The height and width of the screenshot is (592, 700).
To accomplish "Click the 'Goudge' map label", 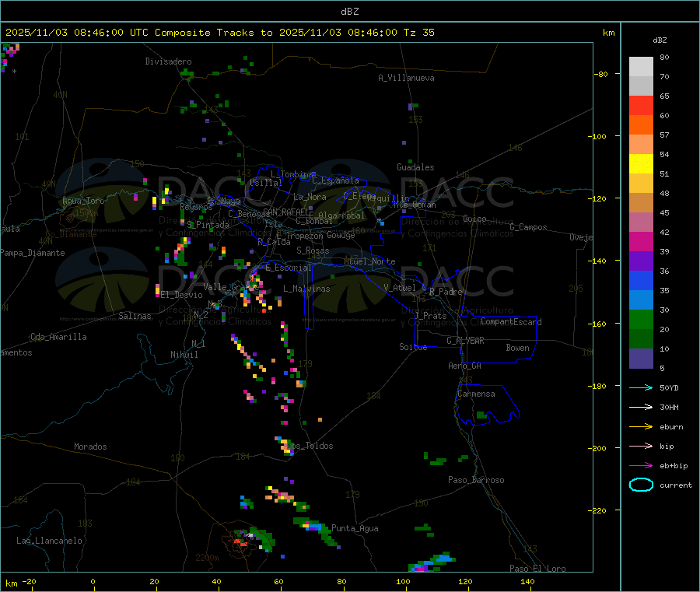I will click(341, 235).
